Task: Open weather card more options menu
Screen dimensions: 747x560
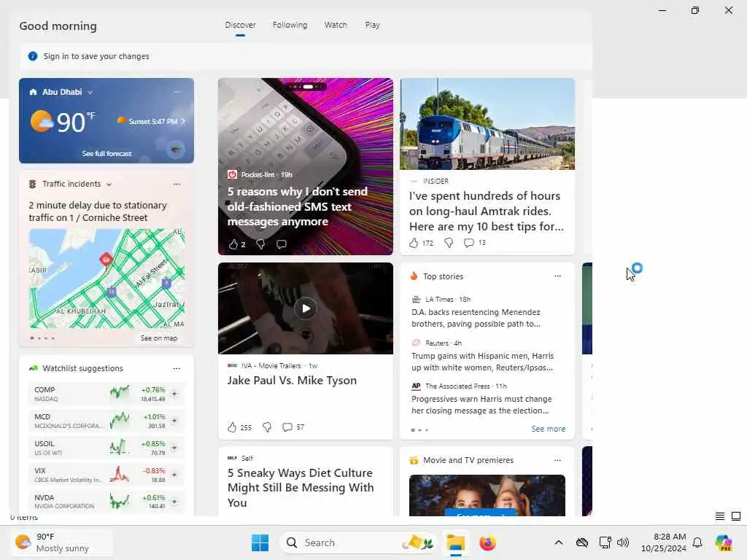Action: coord(177,92)
